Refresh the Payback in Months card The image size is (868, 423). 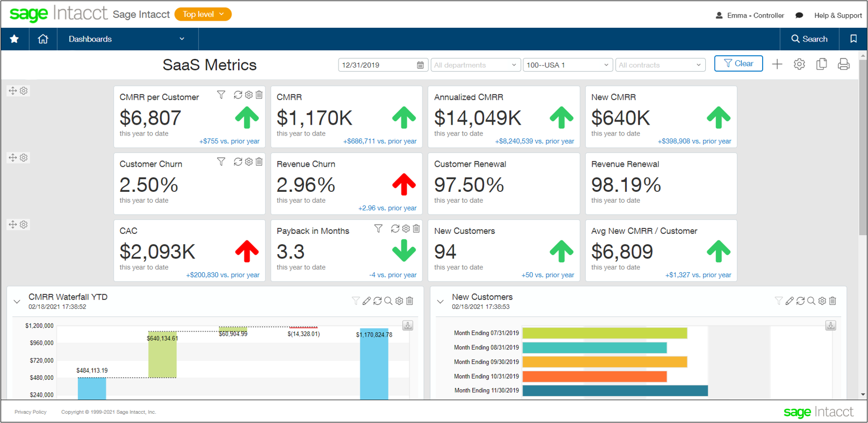(395, 228)
